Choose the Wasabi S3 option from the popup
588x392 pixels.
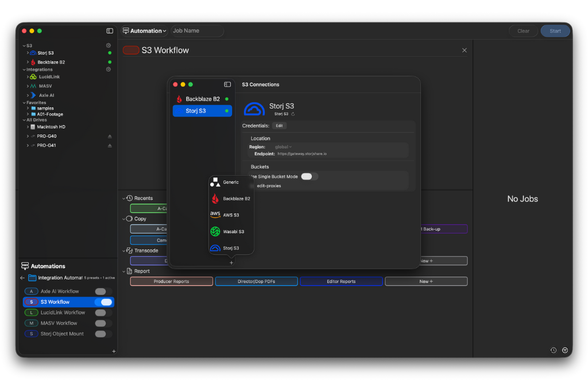tap(231, 232)
